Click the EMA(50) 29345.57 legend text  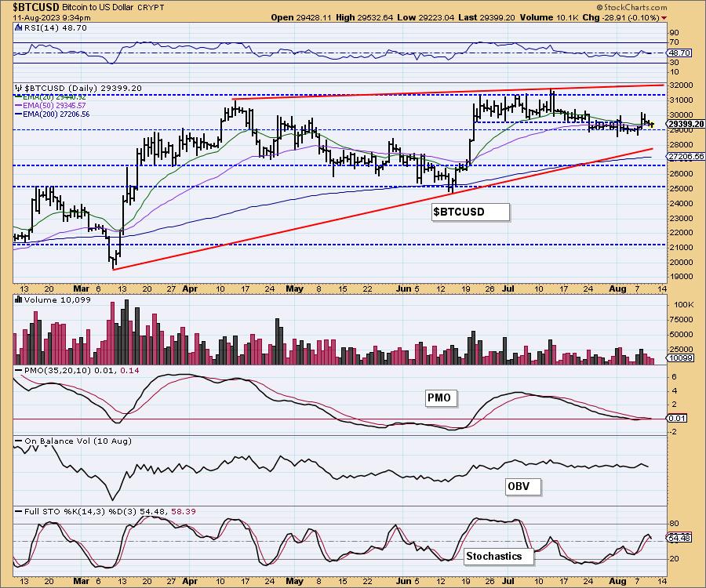[54, 105]
